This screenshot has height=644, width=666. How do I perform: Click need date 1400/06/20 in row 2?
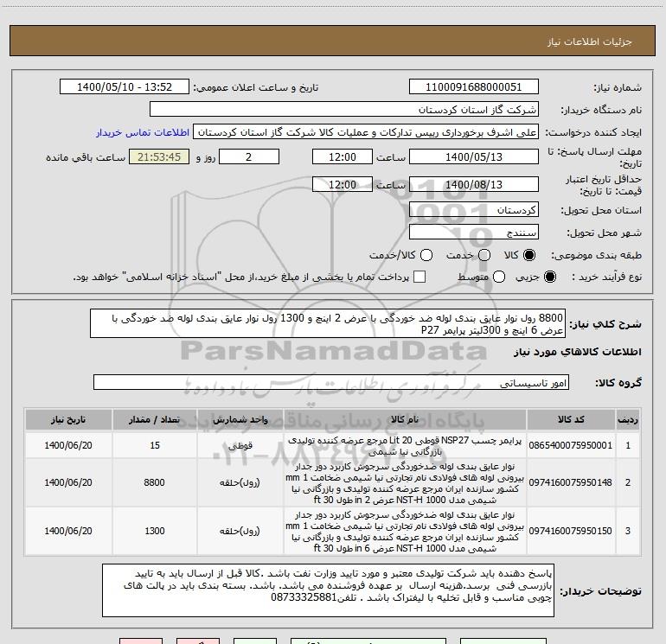pos(68,482)
